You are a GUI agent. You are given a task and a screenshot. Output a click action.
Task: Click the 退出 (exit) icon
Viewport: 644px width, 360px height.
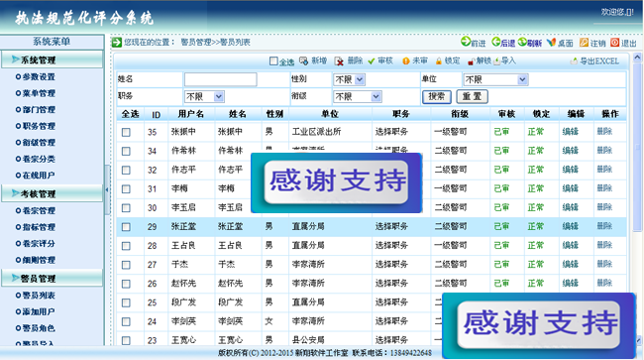(615, 43)
